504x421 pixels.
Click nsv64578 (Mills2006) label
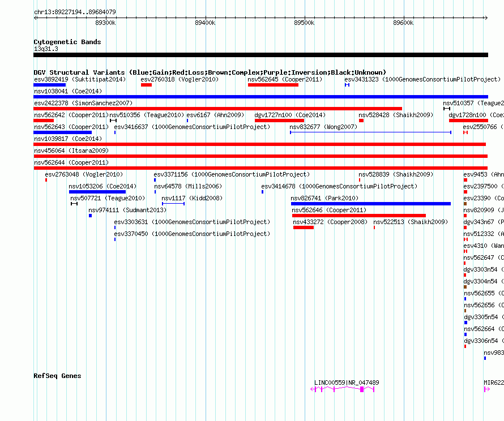188,186
